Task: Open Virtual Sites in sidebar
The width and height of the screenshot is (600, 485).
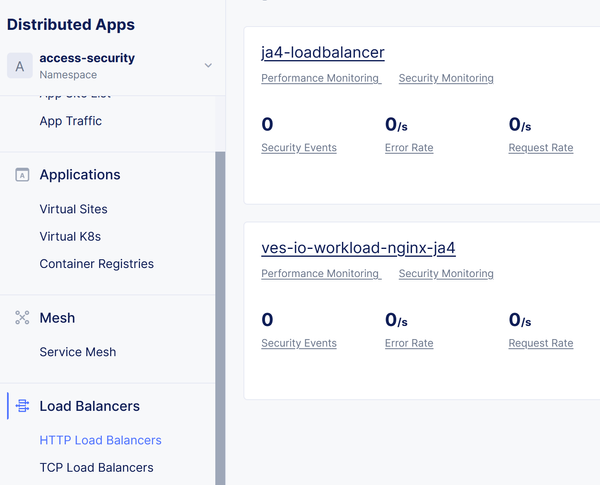Action: tap(73, 209)
